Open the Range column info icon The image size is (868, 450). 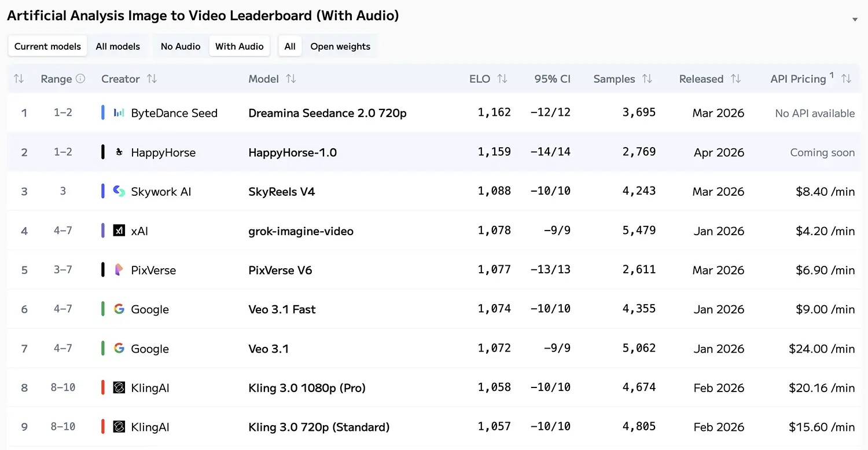(80, 79)
